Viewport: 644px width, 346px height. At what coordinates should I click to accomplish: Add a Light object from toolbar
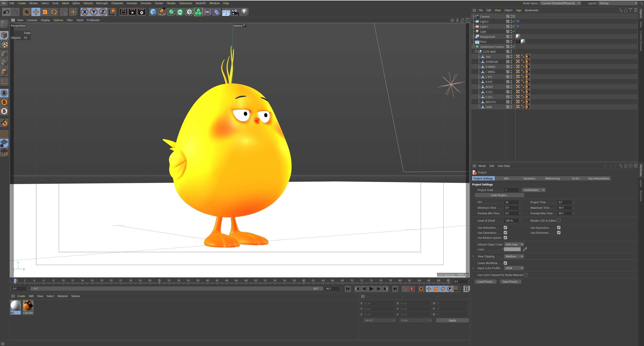click(244, 12)
